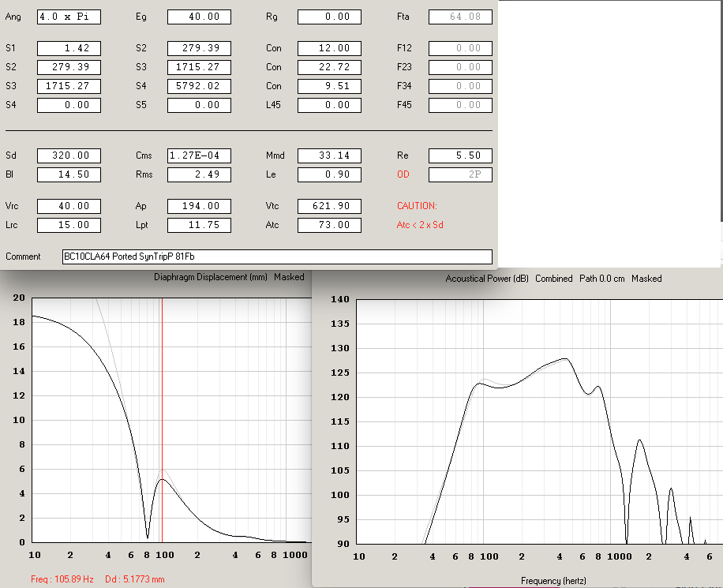Click the Vrc field with 40.00

[x=69, y=206]
